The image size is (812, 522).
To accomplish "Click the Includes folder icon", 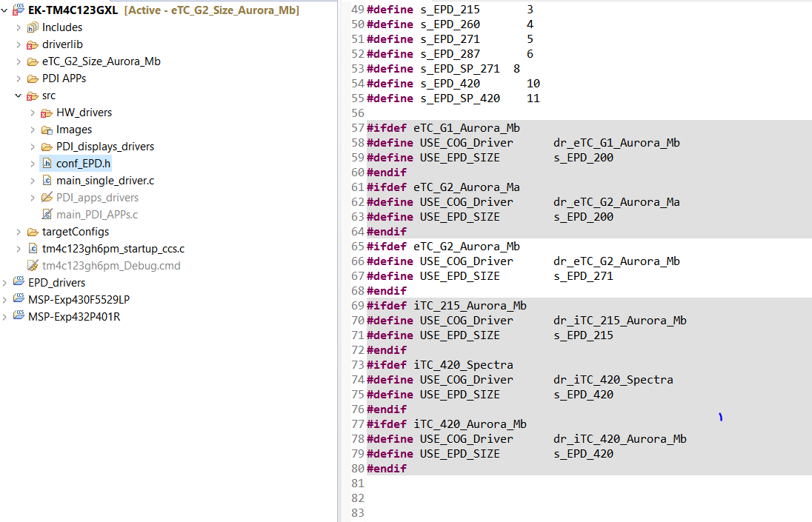I will (x=33, y=27).
